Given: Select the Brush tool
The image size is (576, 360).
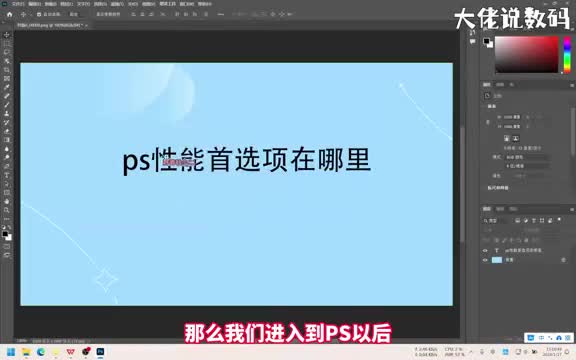Looking at the screenshot, I should [x=7, y=105].
